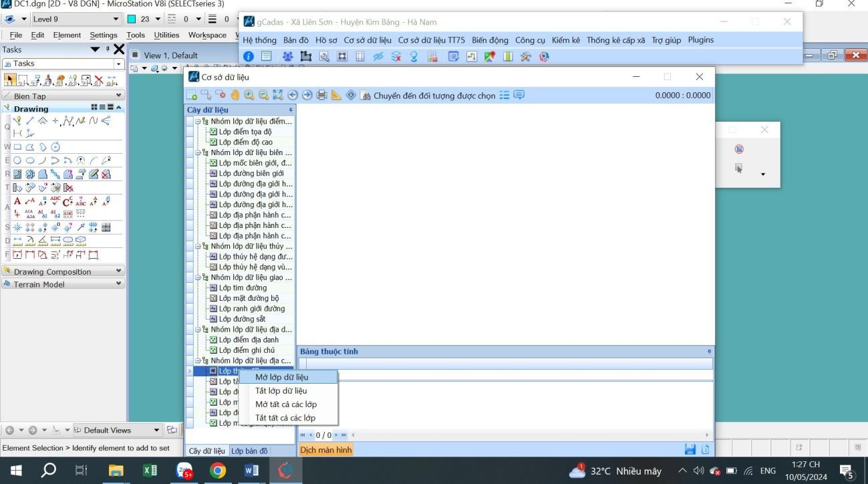
Task: Click the previous view arrow icon
Action: (x=293, y=96)
